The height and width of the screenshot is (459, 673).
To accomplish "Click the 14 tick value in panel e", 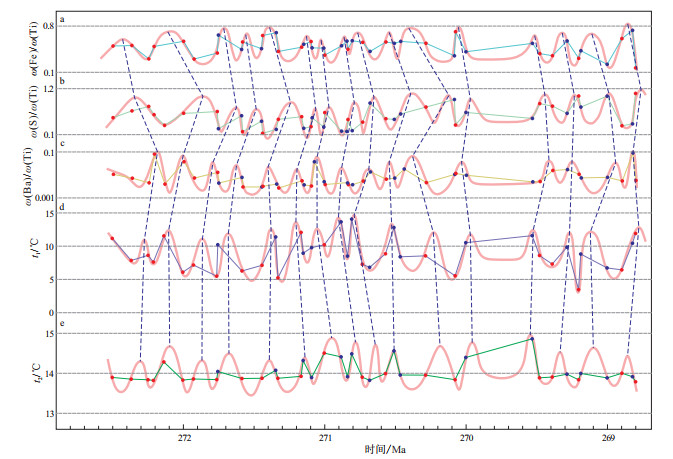I will pos(49,374).
